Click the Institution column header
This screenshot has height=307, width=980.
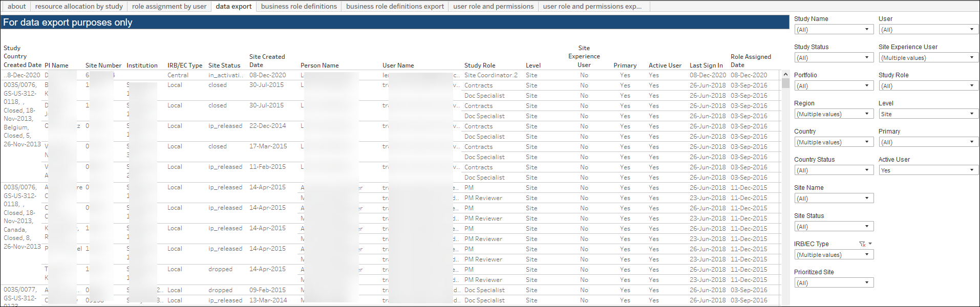tap(142, 65)
